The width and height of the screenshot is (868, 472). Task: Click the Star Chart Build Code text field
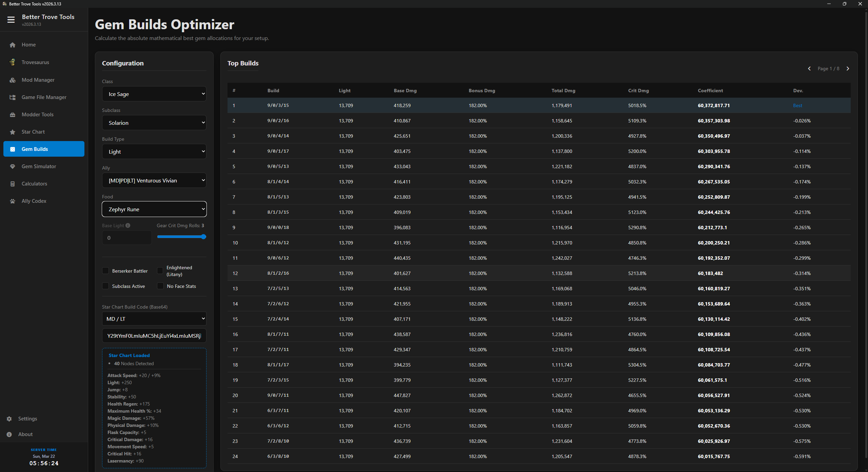coord(154,336)
